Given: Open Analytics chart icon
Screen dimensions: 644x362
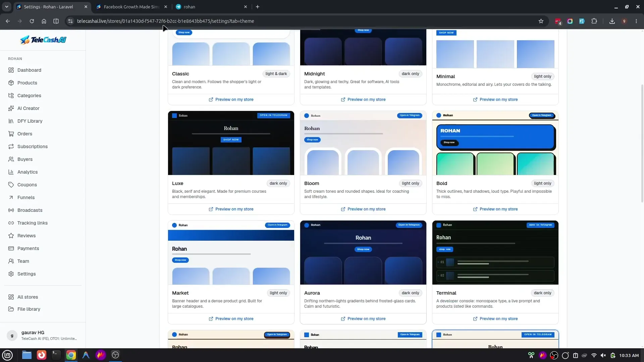Looking at the screenshot, I should (11, 172).
